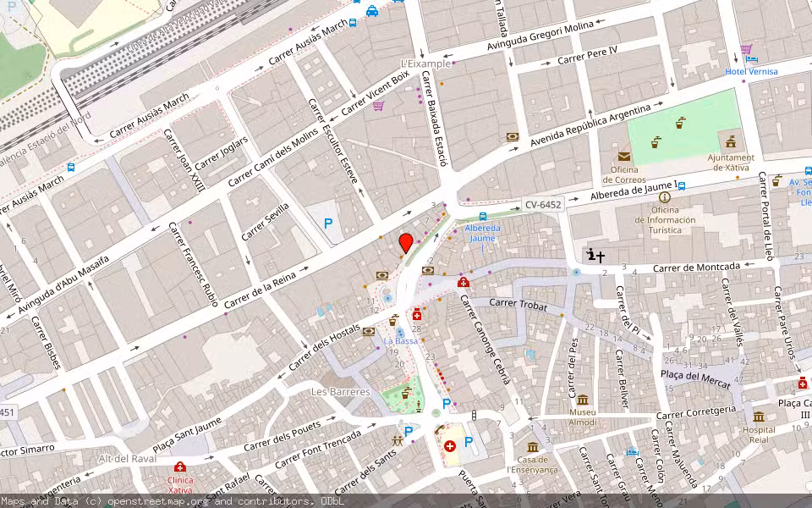
Task: Click the Oficina de Correos envelope icon
Action: pyautogui.click(x=623, y=157)
